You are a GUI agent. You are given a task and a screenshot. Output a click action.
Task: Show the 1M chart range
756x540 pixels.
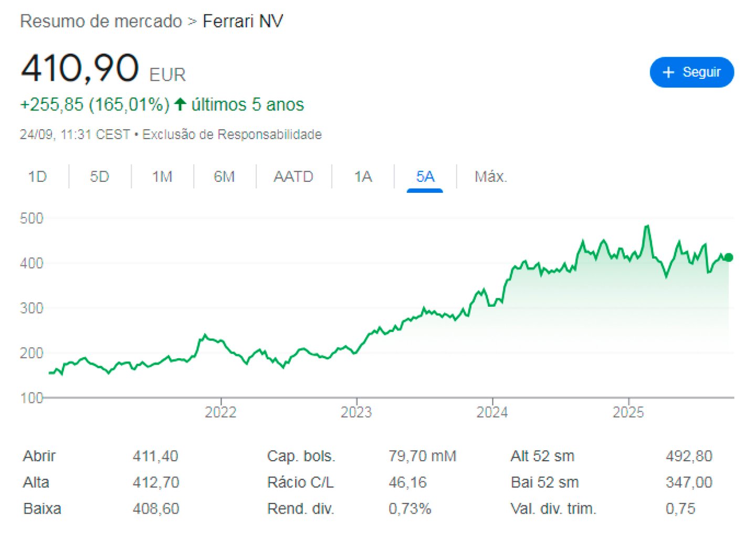pyautogui.click(x=162, y=176)
